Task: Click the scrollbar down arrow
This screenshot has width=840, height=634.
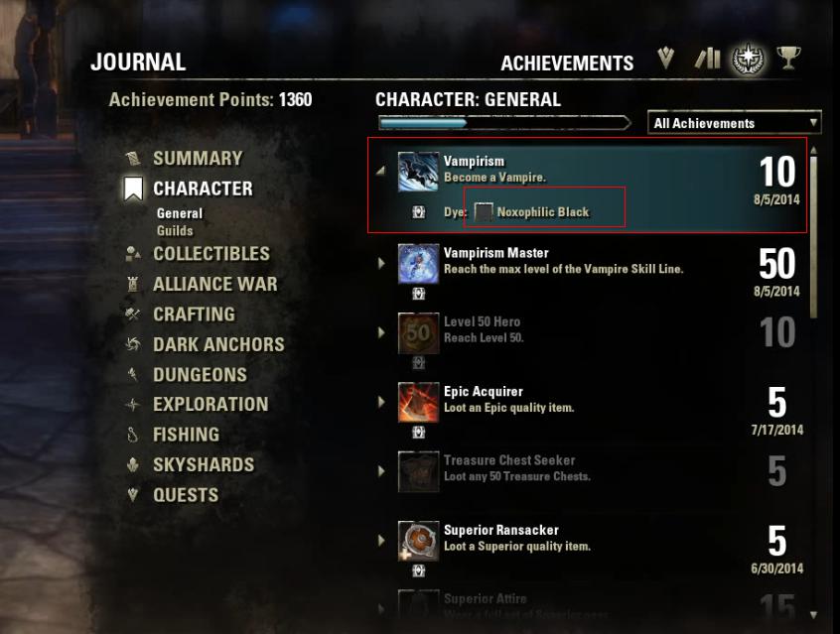Action: (x=814, y=615)
